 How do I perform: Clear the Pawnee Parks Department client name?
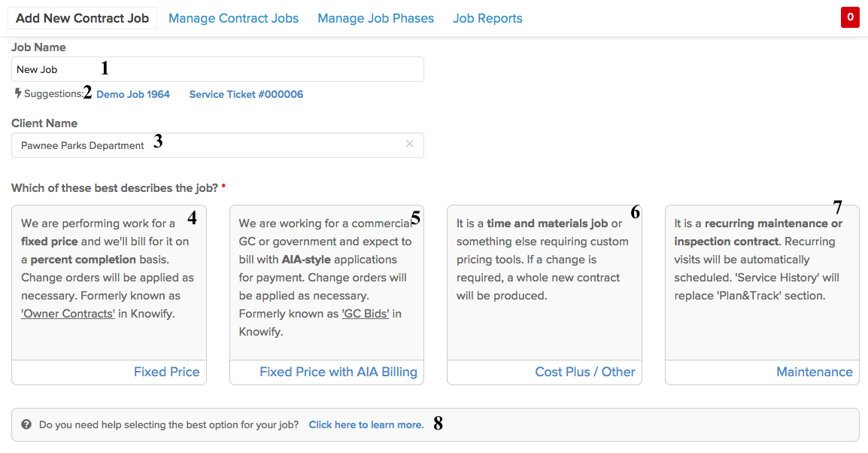pos(410,144)
